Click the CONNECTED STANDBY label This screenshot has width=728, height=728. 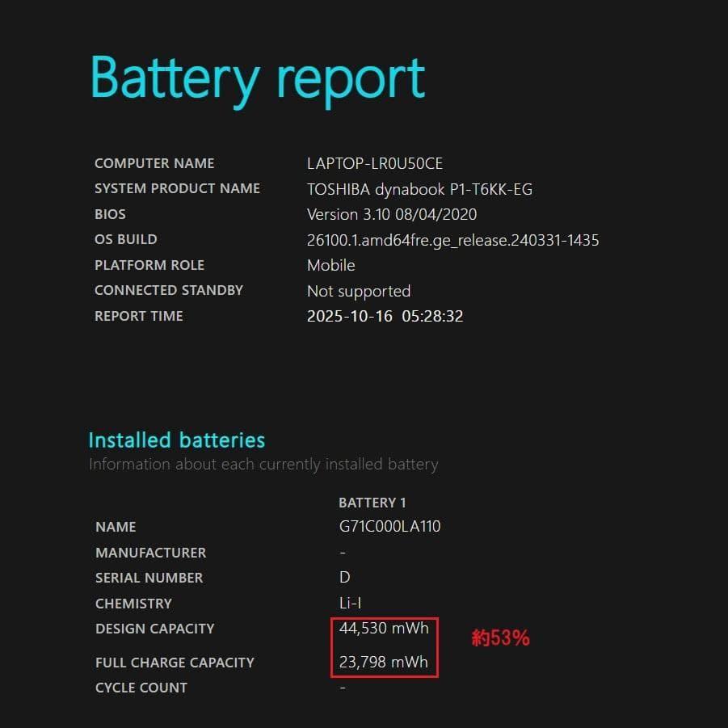pos(169,290)
